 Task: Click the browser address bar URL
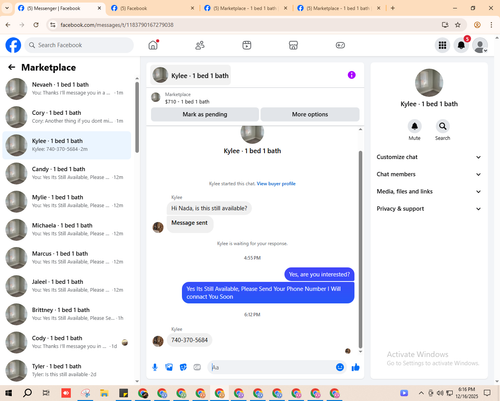click(x=117, y=25)
